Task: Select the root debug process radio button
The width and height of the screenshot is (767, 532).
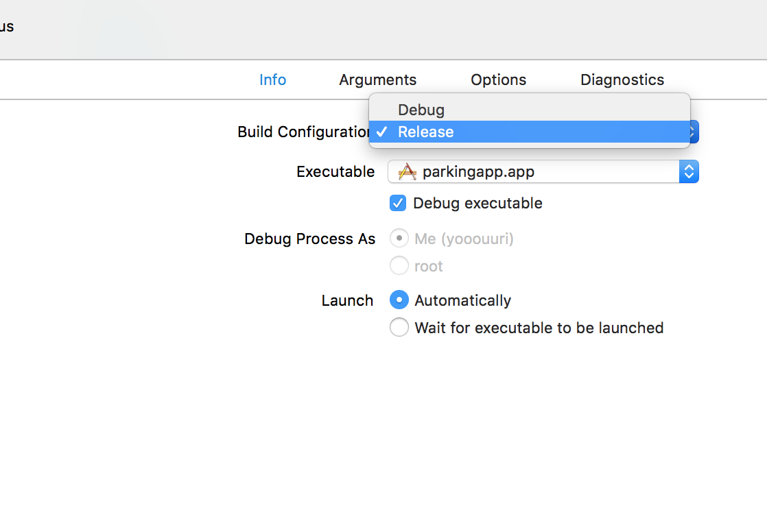Action: pos(399,265)
